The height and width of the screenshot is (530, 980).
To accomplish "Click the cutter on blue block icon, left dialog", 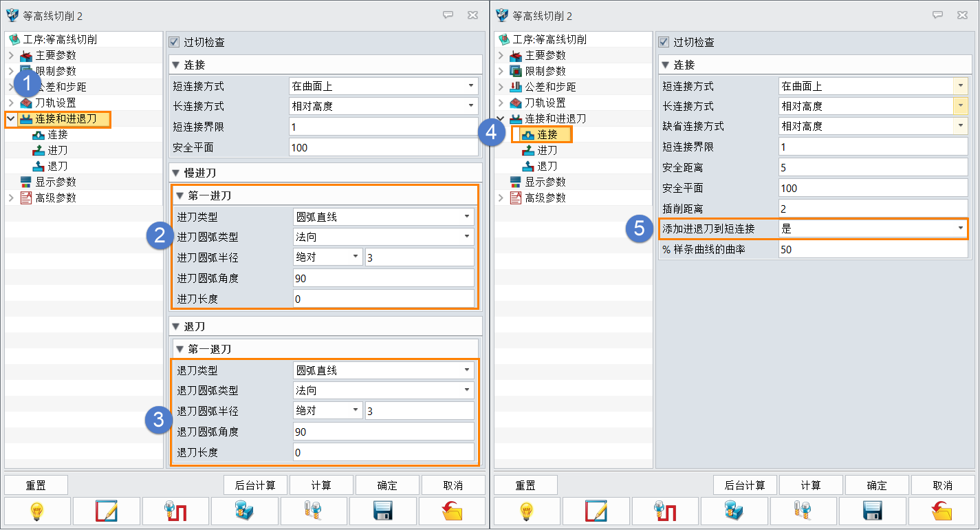I will 244,511.
